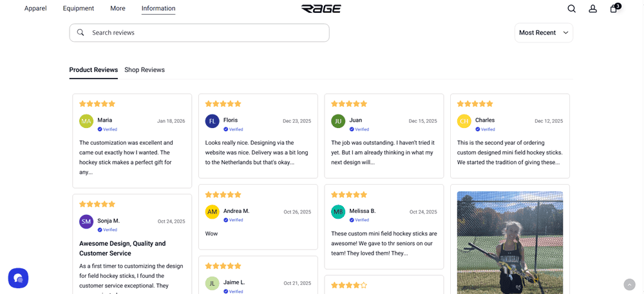644x294 pixels.
Task: Click into the Search reviews field
Action: tap(206, 33)
